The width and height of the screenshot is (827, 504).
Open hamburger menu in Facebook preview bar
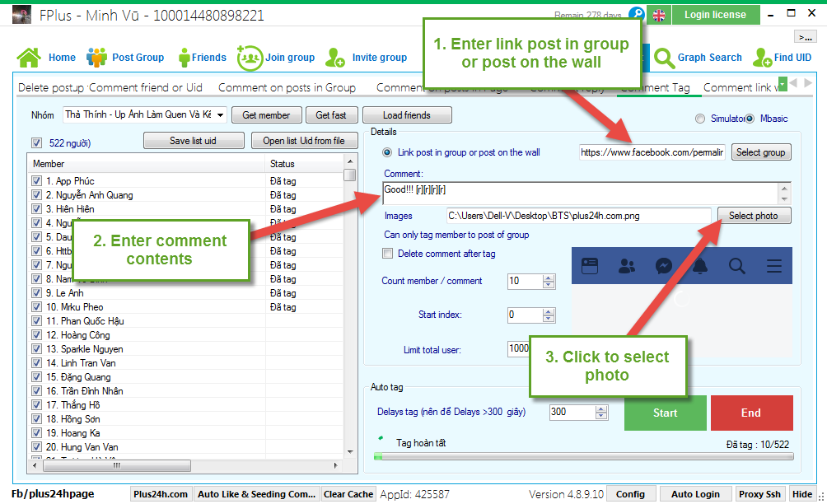click(774, 266)
